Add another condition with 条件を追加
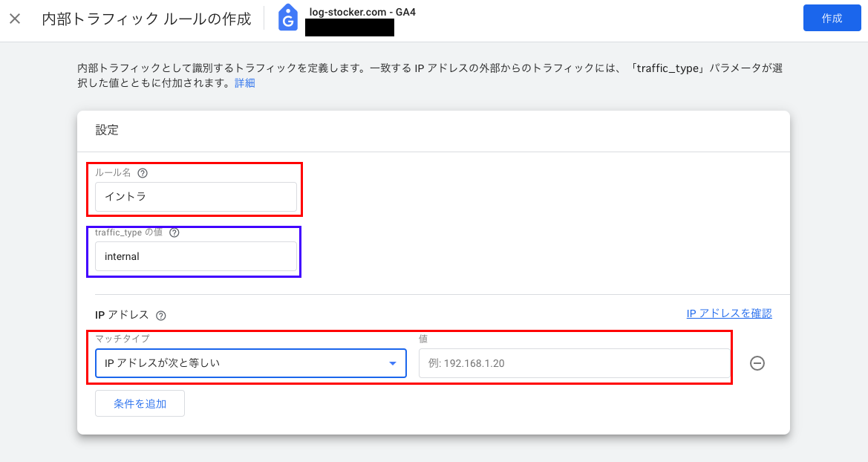Image resolution: width=868 pixels, height=462 pixels. (x=140, y=404)
